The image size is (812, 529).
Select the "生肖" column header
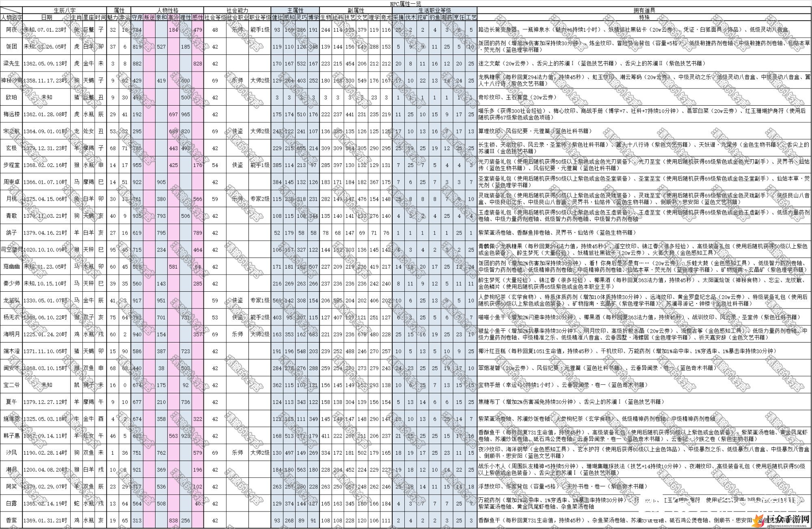pos(77,17)
